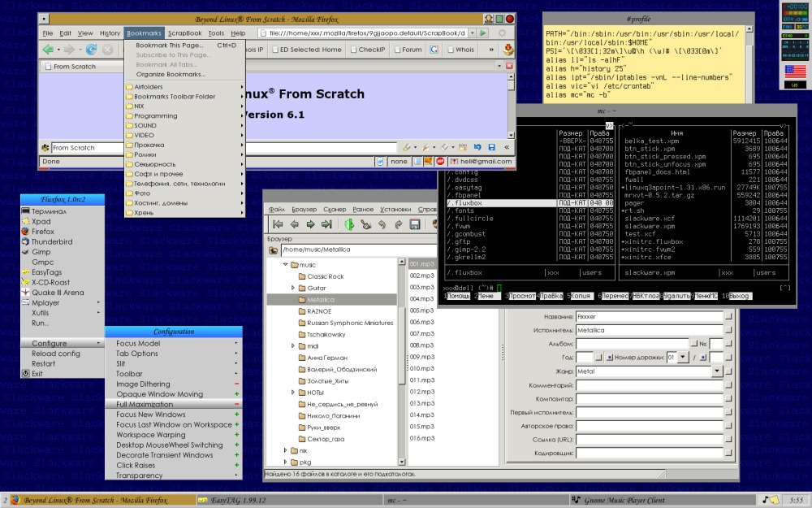Click EasyTAG undo changes icon

click(382, 224)
